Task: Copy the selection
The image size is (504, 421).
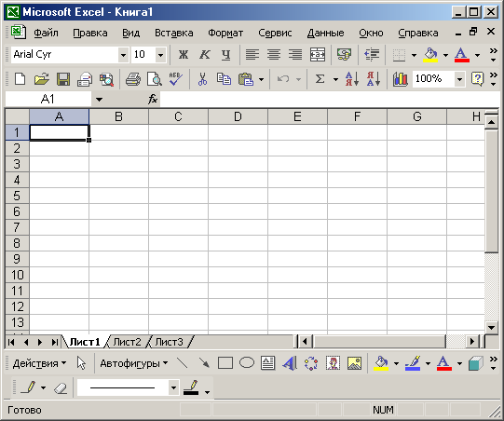Action: click(x=224, y=79)
